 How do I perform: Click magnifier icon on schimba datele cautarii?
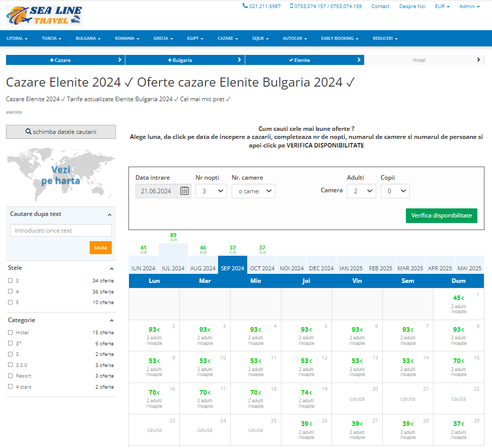[x=28, y=132]
